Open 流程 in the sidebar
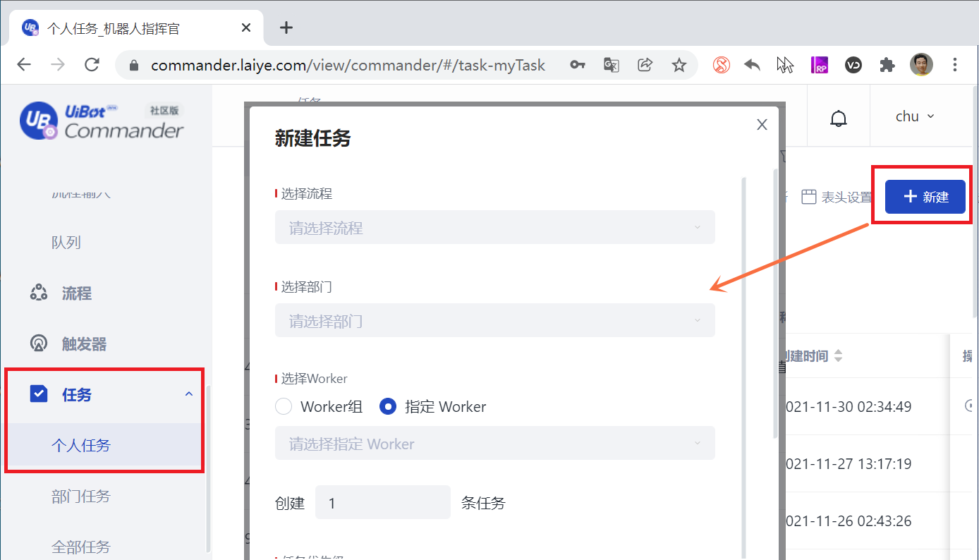Viewport: 979px width, 560px height. (77, 293)
